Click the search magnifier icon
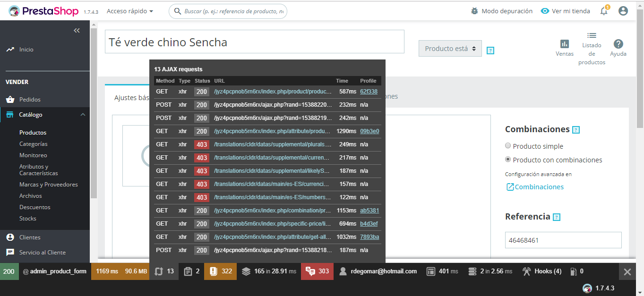The width and height of the screenshot is (644, 296). 178,11
